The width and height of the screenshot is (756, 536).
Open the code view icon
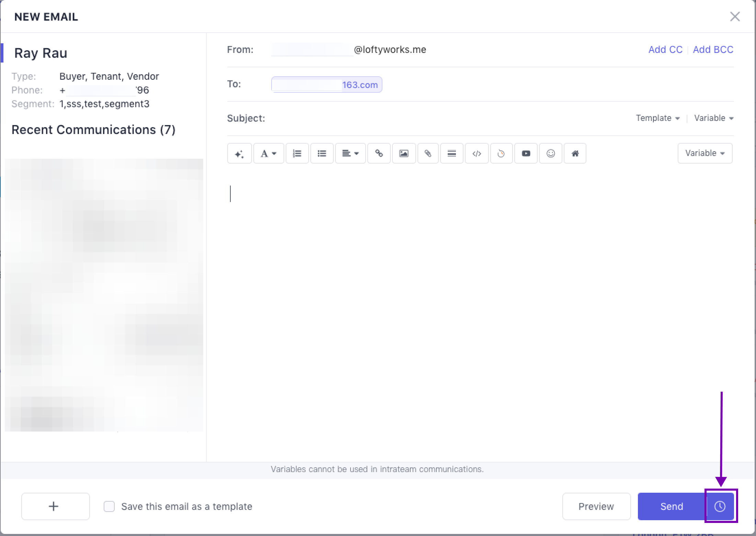coord(477,153)
